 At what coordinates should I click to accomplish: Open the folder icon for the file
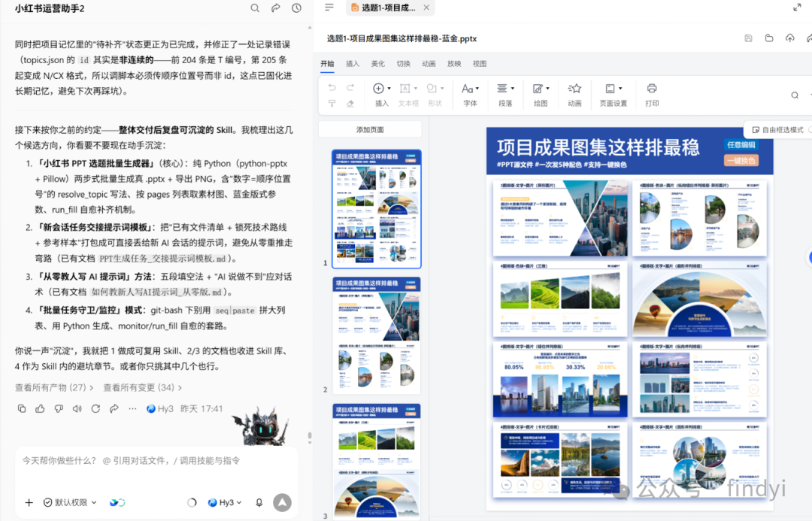tap(769, 38)
